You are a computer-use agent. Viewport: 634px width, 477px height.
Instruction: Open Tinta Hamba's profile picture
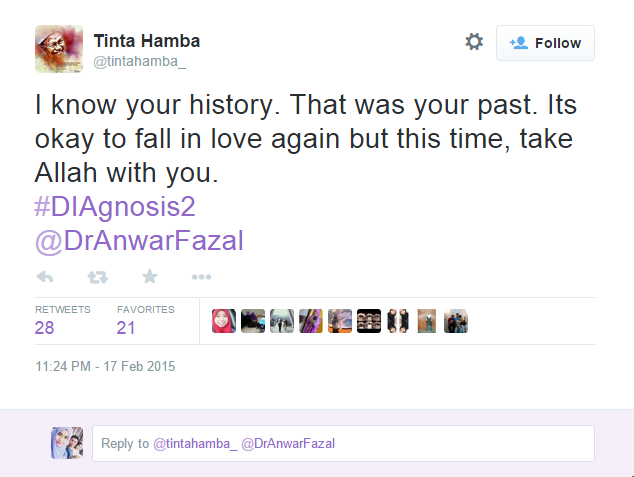tap(59, 49)
